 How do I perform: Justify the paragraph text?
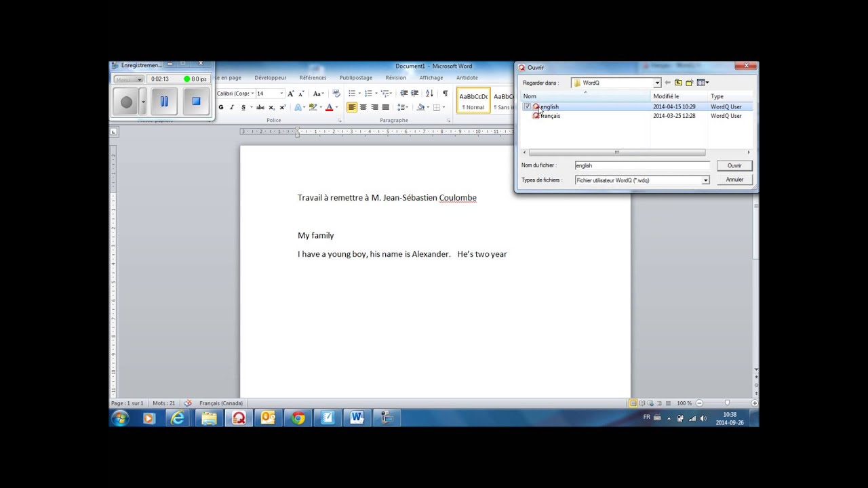click(386, 107)
